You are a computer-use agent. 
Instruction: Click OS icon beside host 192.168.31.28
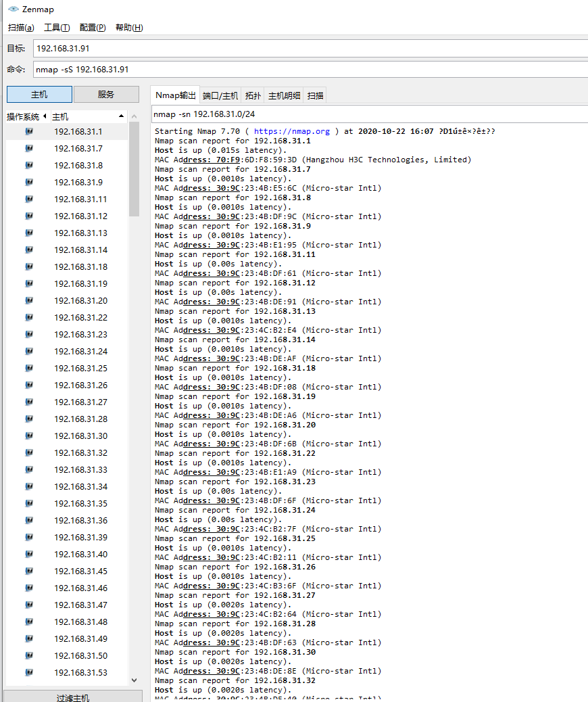[x=29, y=419]
